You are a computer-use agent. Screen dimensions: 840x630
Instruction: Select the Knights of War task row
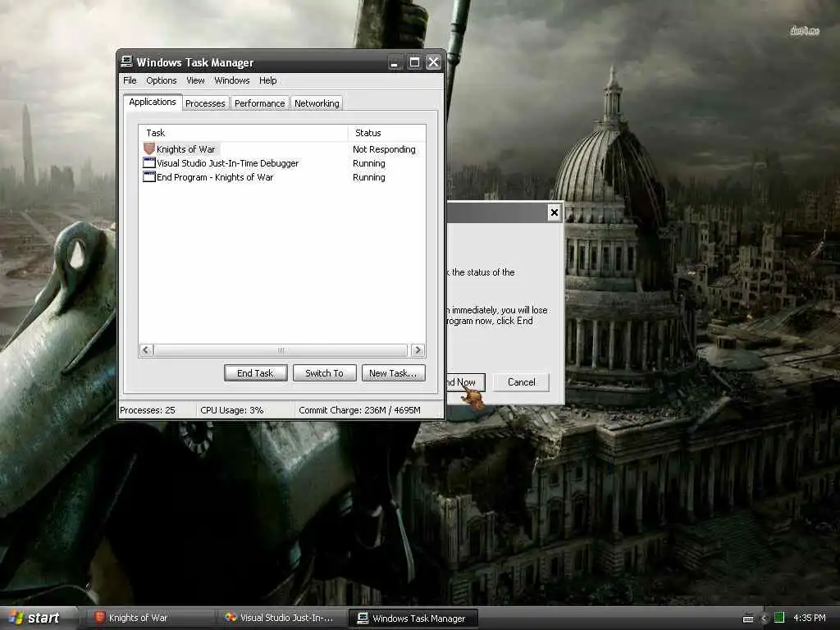point(282,149)
